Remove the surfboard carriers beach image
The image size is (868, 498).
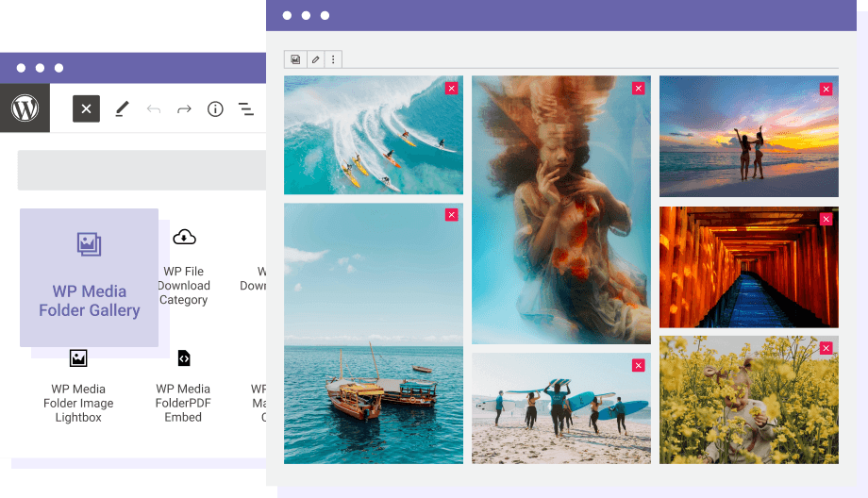coord(639,365)
